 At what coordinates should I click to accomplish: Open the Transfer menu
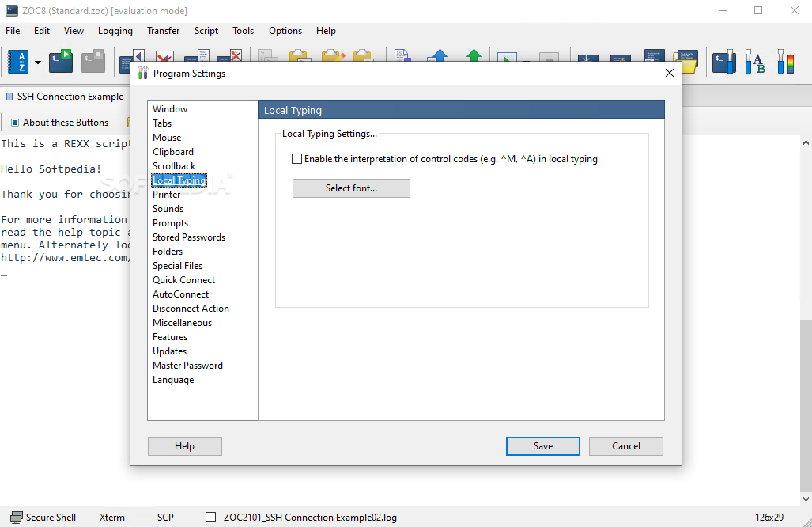pyautogui.click(x=163, y=31)
